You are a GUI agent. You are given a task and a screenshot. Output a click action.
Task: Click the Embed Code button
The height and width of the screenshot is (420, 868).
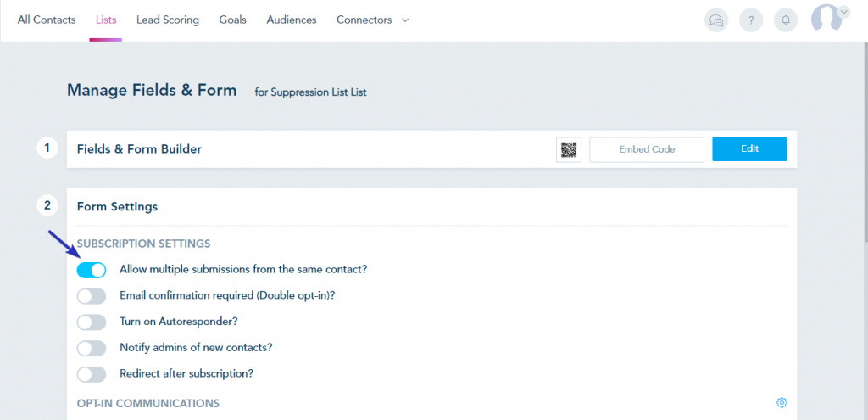pos(647,149)
